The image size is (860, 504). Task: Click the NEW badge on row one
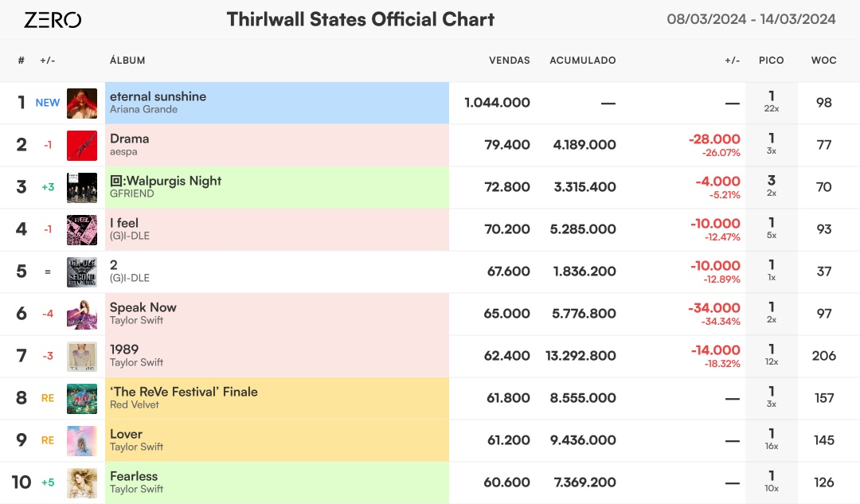pos(48,103)
